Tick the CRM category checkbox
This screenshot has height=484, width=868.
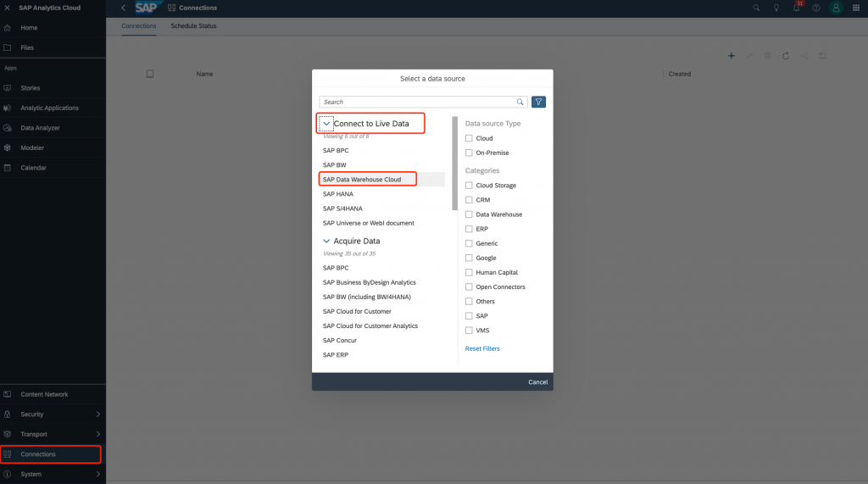[469, 200]
